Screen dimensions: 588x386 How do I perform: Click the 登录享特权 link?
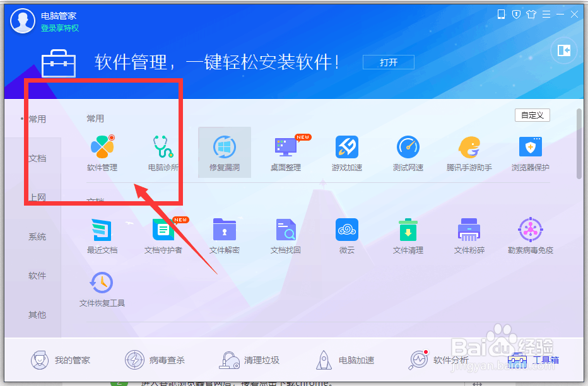pos(60,28)
